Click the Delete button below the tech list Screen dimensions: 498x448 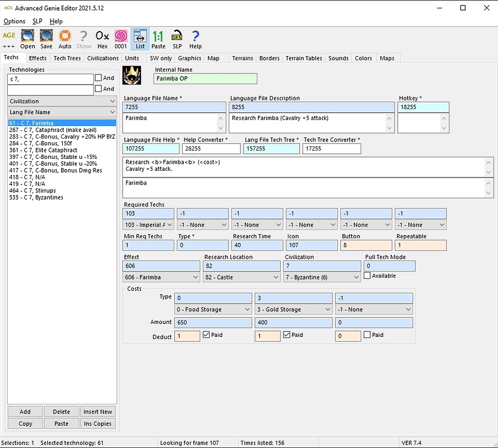click(x=61, y=411)
